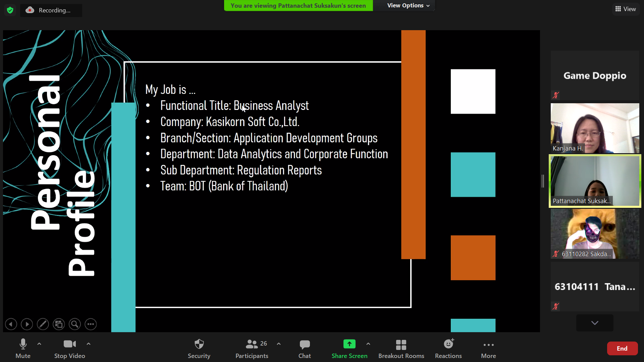Viewport: 644px width, 362px height.
Task: Click "Department: Data Analytics and Corporate Function" text
Action: (274, 154)
